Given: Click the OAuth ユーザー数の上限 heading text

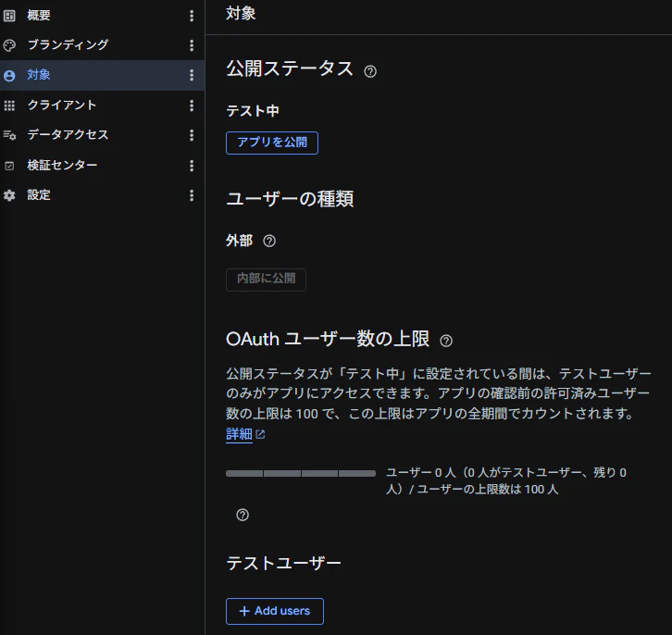Looking at the screenshot, I should click(x=328, y=340).
